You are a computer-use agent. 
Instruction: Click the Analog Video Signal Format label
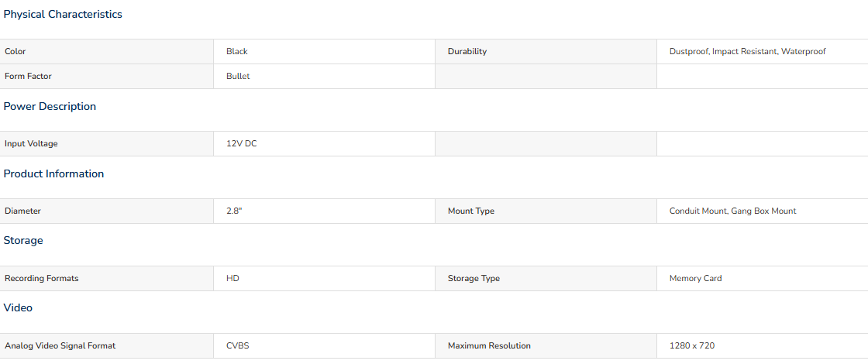[x=60, y=345]
